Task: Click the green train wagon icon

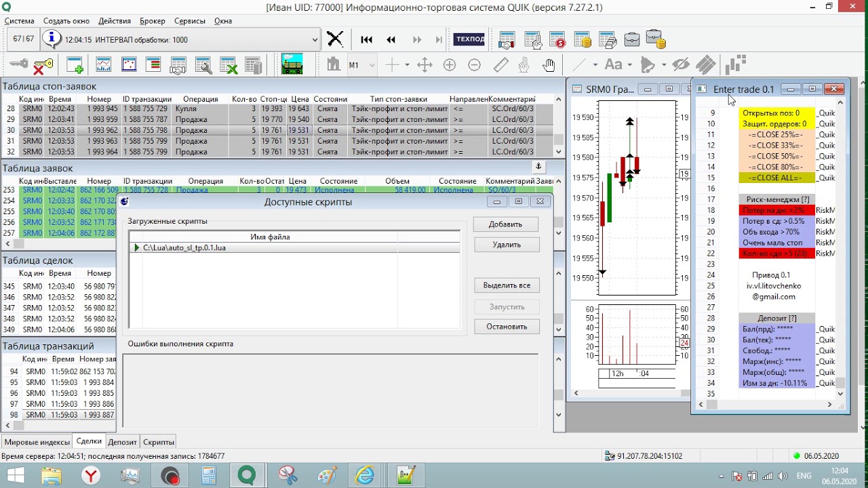Action: tap(292, 65)
